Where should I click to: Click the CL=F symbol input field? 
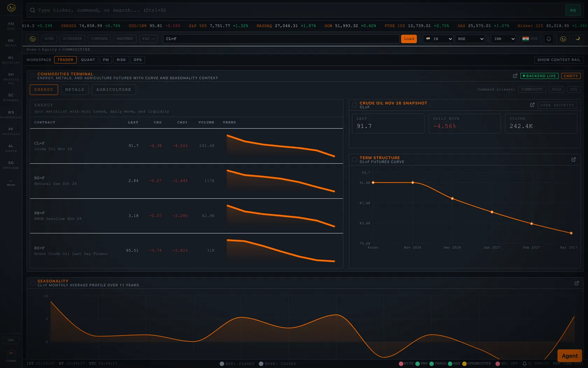pos(281,39)
